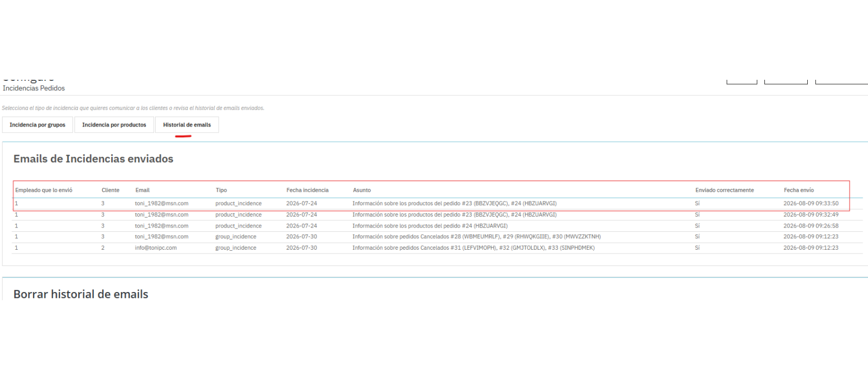Click subject about Cancelados #28 (WBMEUMRLF)
868x380 pixels.
476,237
